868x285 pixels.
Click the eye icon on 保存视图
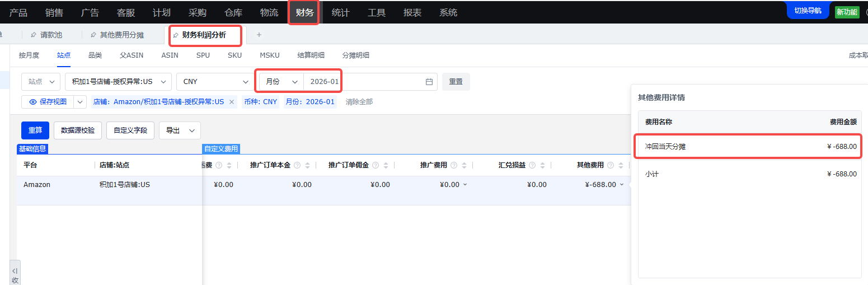tap(33, 102)
